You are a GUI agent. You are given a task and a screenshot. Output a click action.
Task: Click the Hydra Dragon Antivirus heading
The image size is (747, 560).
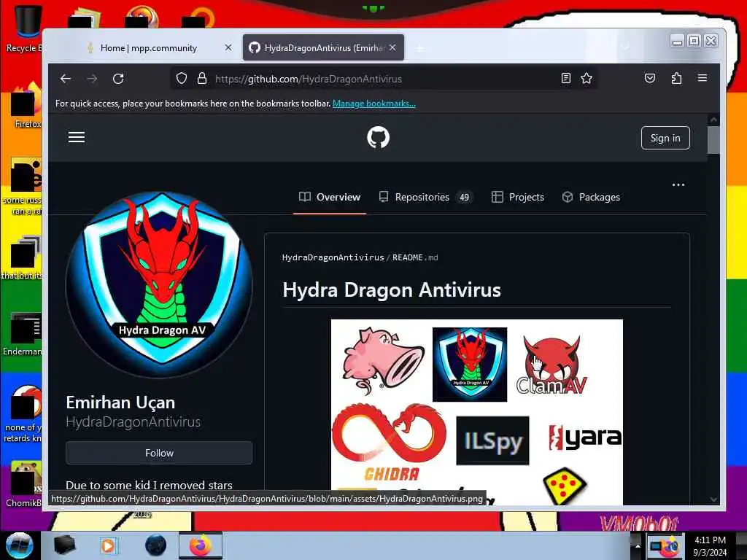click(392, 290)
